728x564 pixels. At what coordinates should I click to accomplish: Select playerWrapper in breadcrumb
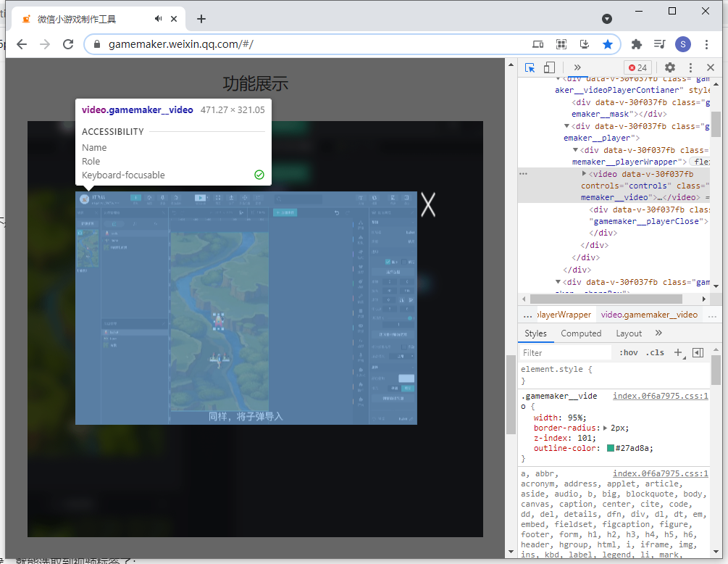[x=564, y=315]
